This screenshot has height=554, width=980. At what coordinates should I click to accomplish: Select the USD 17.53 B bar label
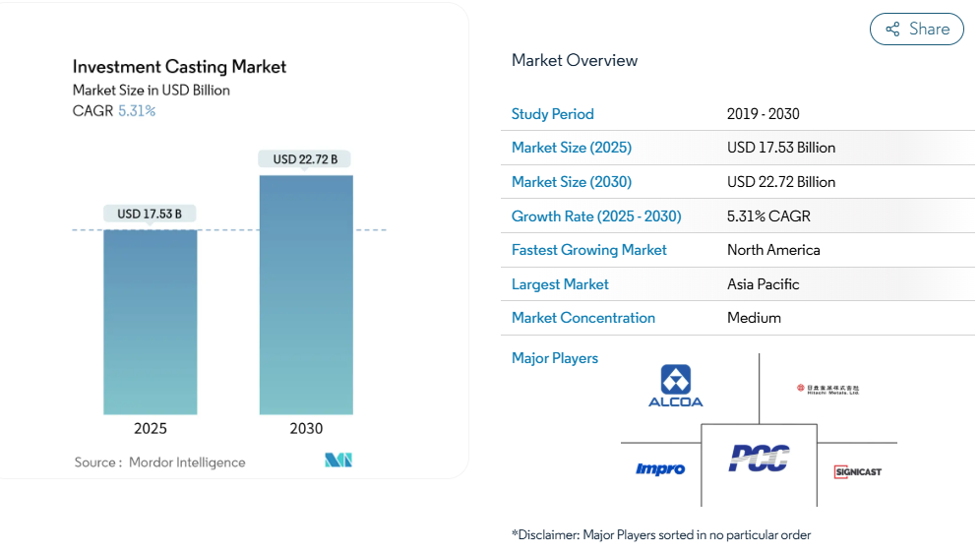pos(151,214)
